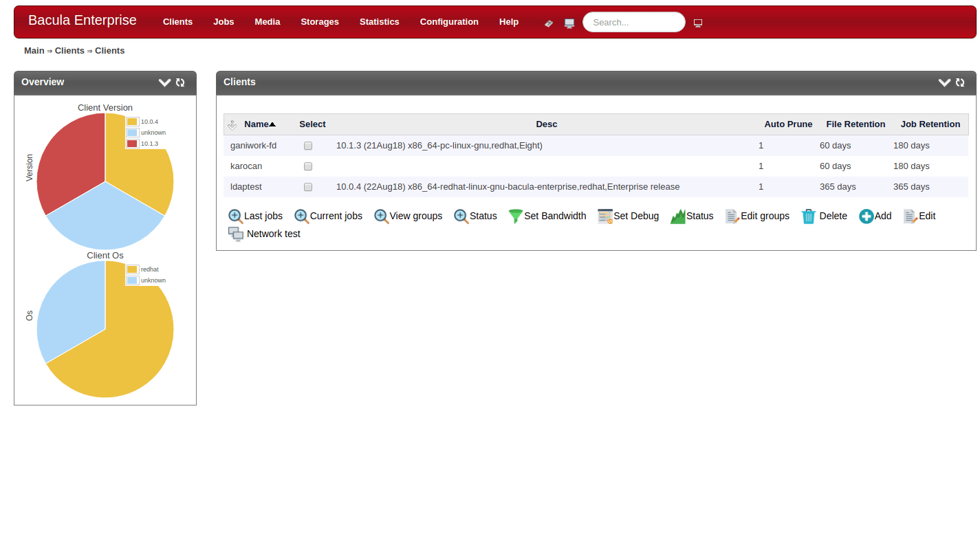Open the Jobs menu
Screen dimensions: 980x545
point(224,22)
